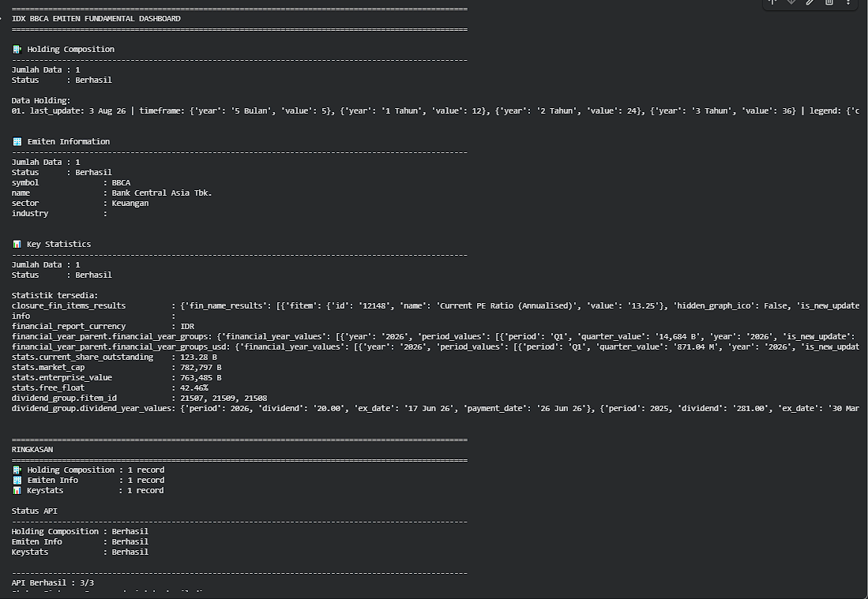The height and width of the screenshot is (599, 868).
Task: Select the 'IDX BBCA EMITEN FUNDAMENTAL DASHBOARD' title
Action: (96, 19)
